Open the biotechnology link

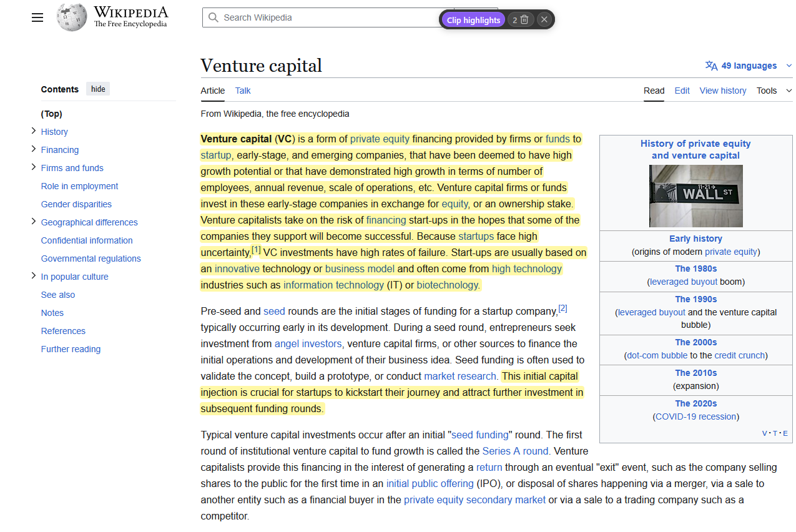click(x=448, y=285)
